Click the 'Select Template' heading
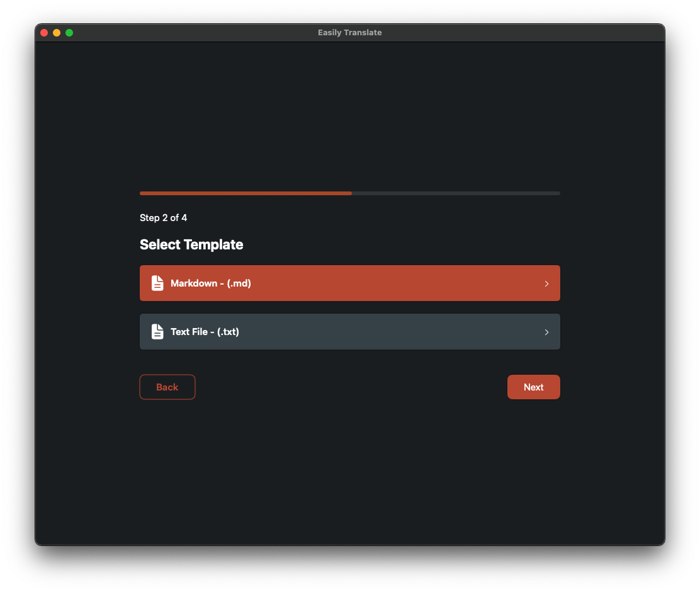Viewport: 700px width, 592px height. point(191,244)
